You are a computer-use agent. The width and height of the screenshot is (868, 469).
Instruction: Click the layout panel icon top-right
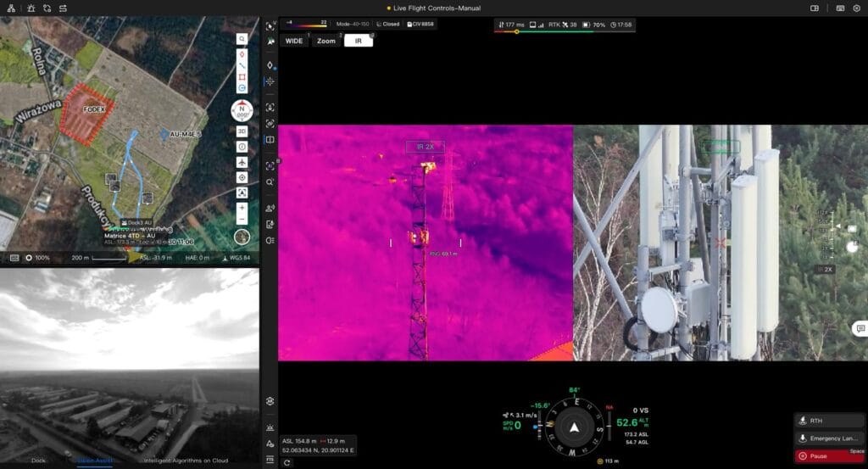coord(815,8)
